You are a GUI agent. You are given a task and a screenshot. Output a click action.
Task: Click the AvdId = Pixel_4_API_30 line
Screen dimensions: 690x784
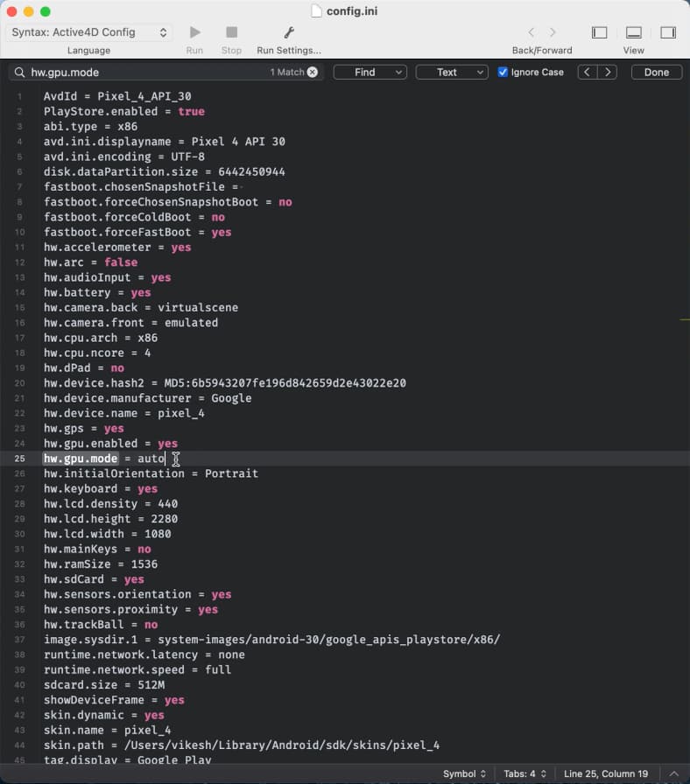[117, 96]
